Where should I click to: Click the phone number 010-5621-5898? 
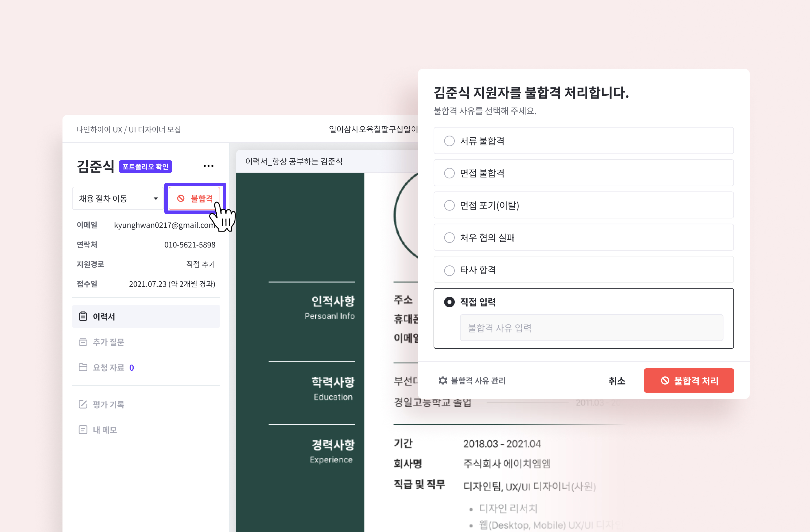coord(190,245)
